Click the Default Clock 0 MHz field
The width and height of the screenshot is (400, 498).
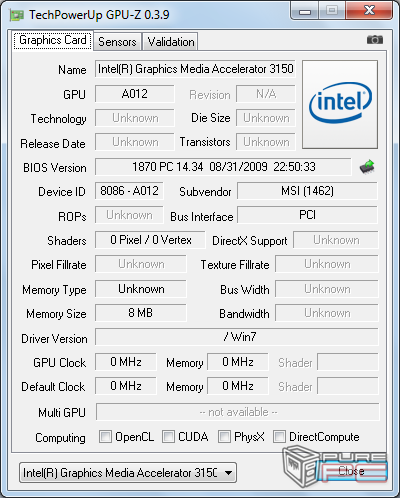126,386
